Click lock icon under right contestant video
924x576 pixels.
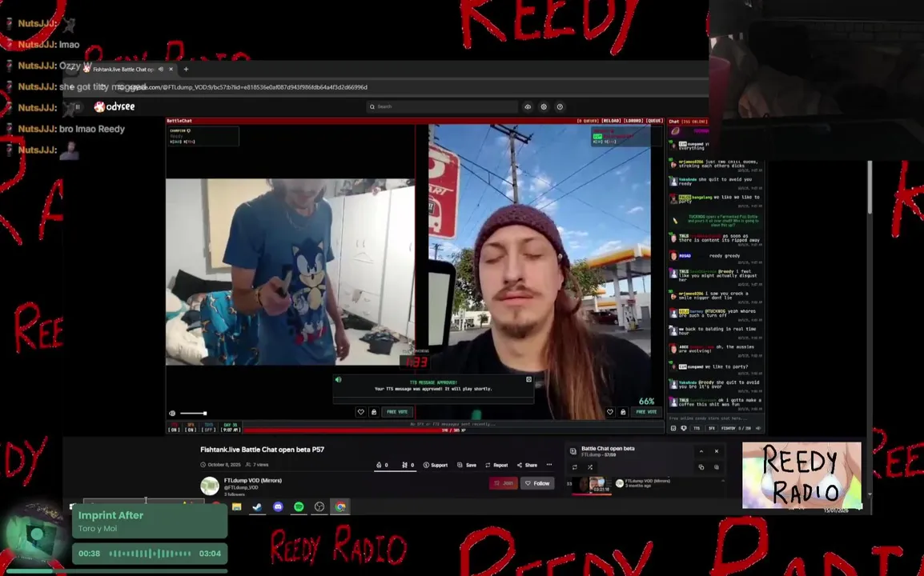(x=623, y=412)
